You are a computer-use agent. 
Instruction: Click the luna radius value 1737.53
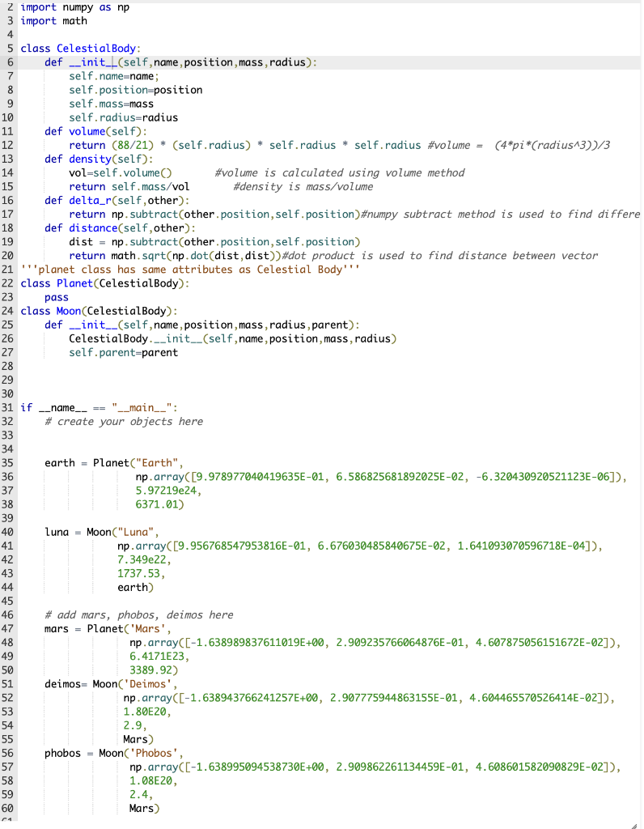click(x=141, y=573)
